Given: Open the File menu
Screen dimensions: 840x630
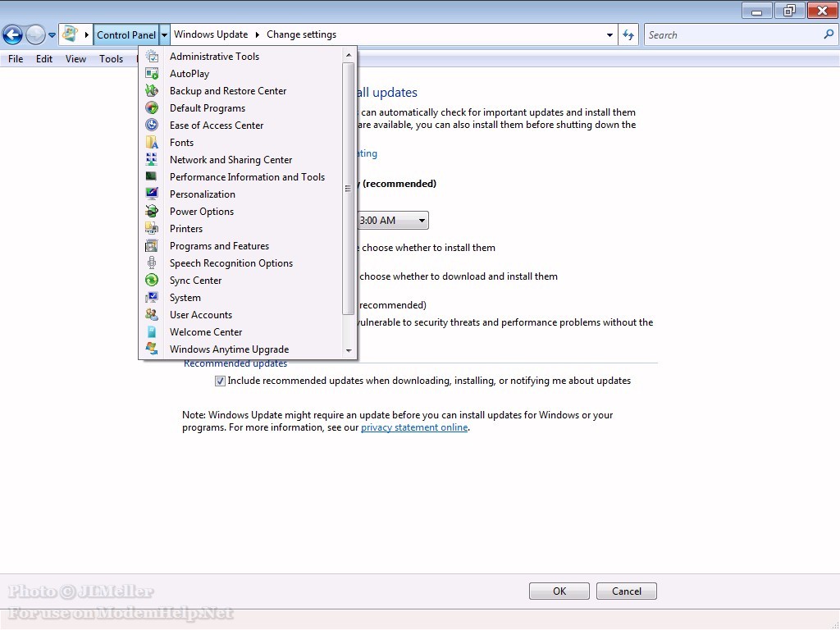Looking at the screenshot, I should [16, 59].
